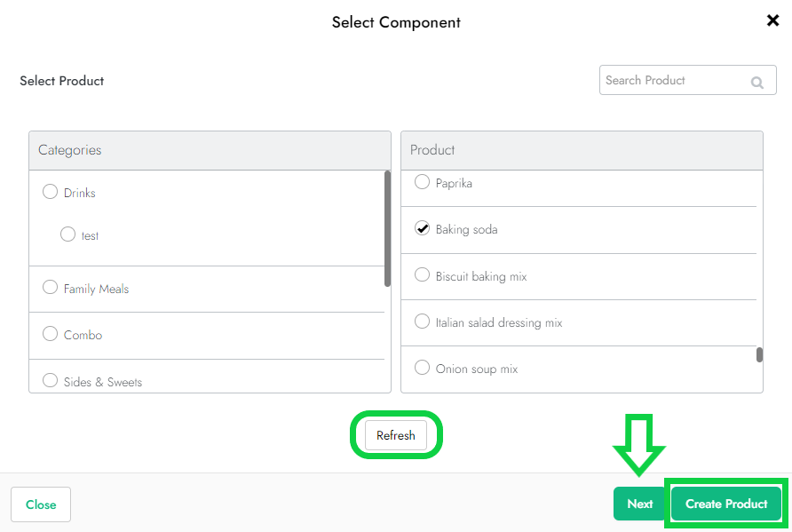Choose the Family Meals category
Screen dimensions: 792x532
click(51, 288)
